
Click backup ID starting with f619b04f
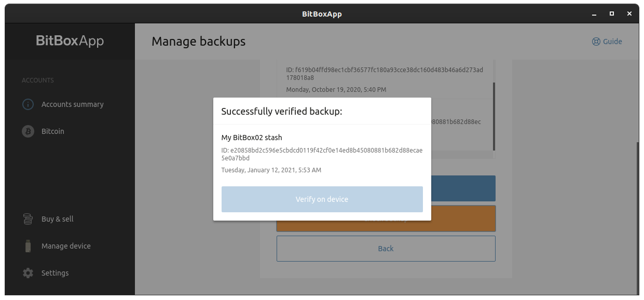pos(385,74)
